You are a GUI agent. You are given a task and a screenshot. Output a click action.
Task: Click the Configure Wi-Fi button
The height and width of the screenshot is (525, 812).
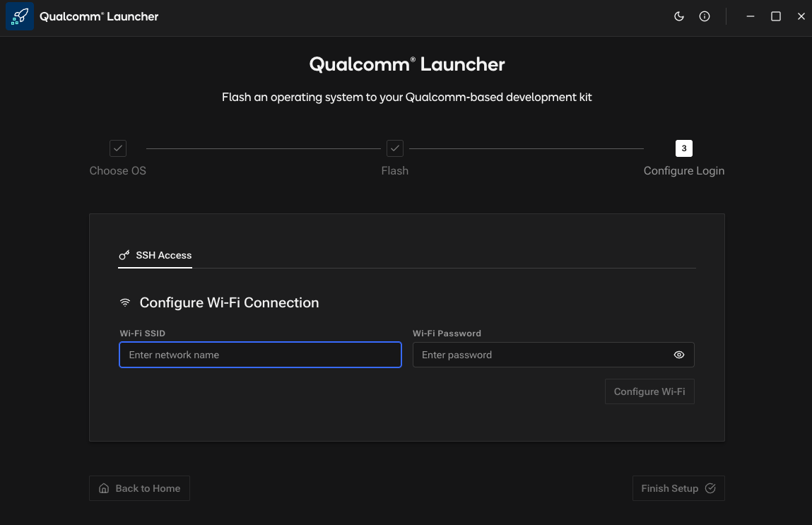[x=649, y=391]
